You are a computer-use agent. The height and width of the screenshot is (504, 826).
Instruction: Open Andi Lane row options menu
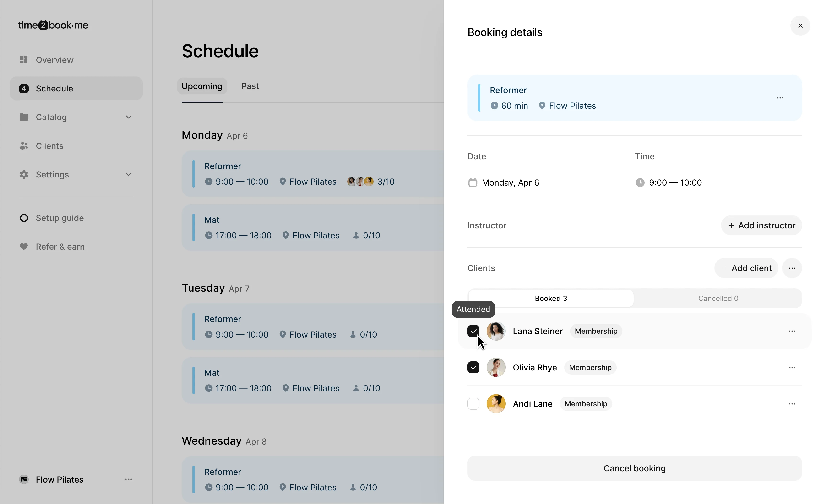point(792,404)
